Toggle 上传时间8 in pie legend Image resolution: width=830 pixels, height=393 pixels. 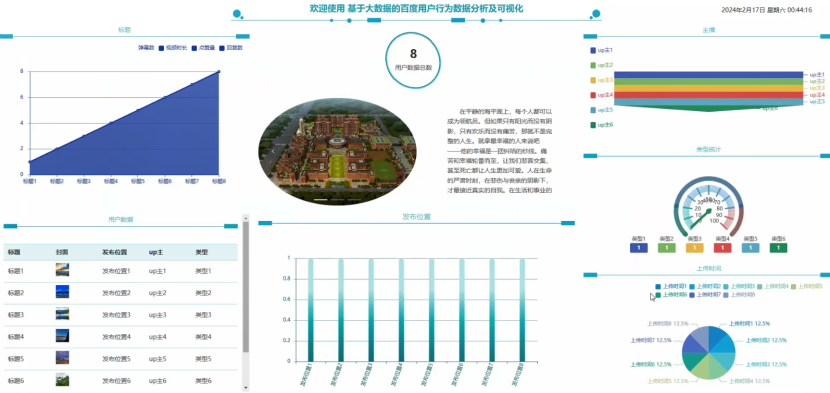(x=739, y=294)
